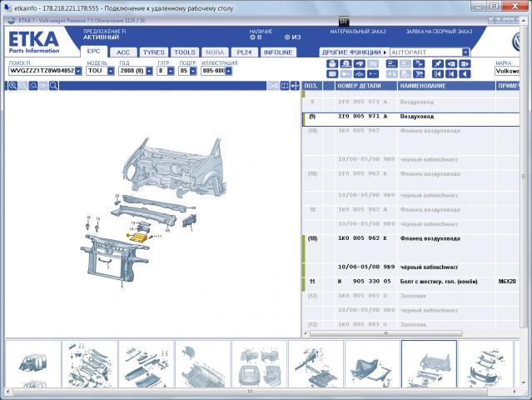Click the chart-line icon beside greyed button
This screenshot has height=400, width=532.
click(x=360, y=74)
